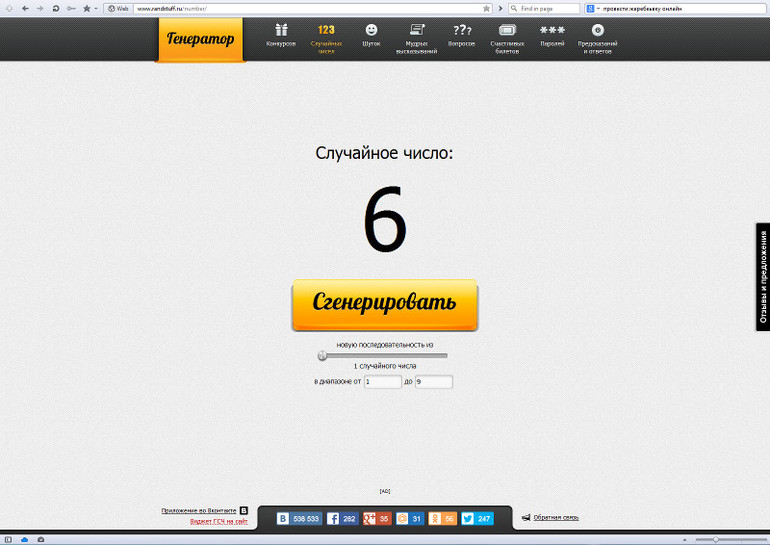Share via the Odnoklassniki button
Image resolution: width=770 pixels, height=545 pixels.
pos(444,519)
